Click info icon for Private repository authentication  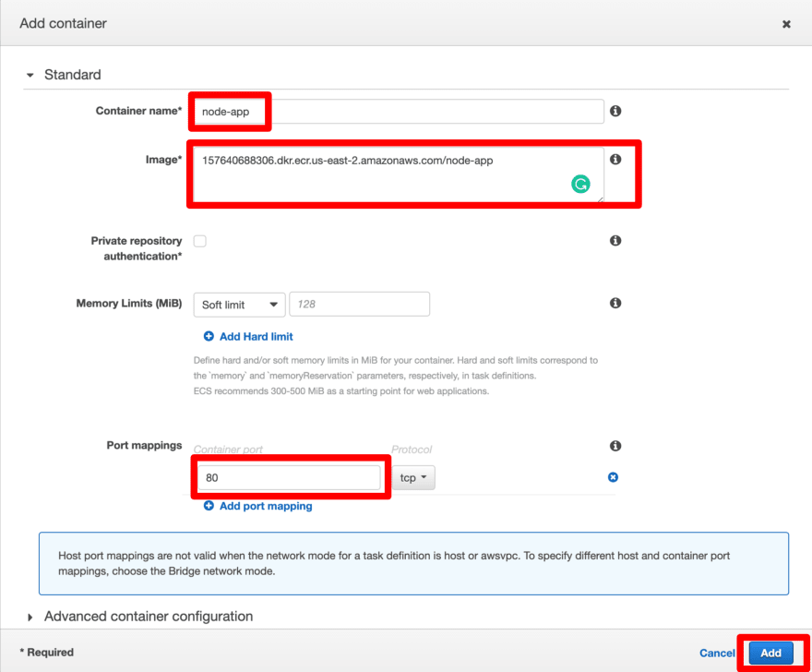[615, 240]
